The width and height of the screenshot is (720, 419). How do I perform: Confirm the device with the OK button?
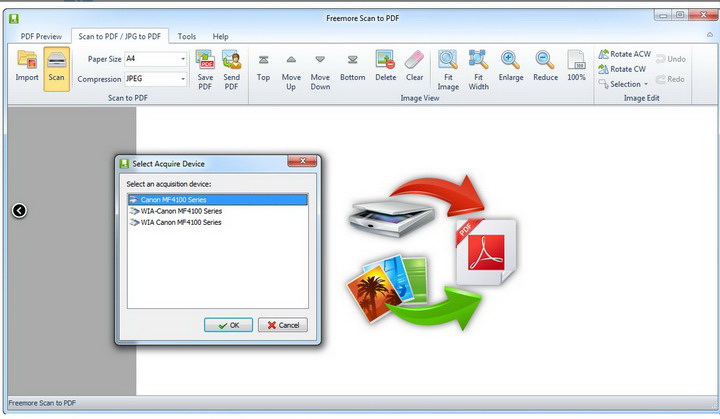(228, 325)
